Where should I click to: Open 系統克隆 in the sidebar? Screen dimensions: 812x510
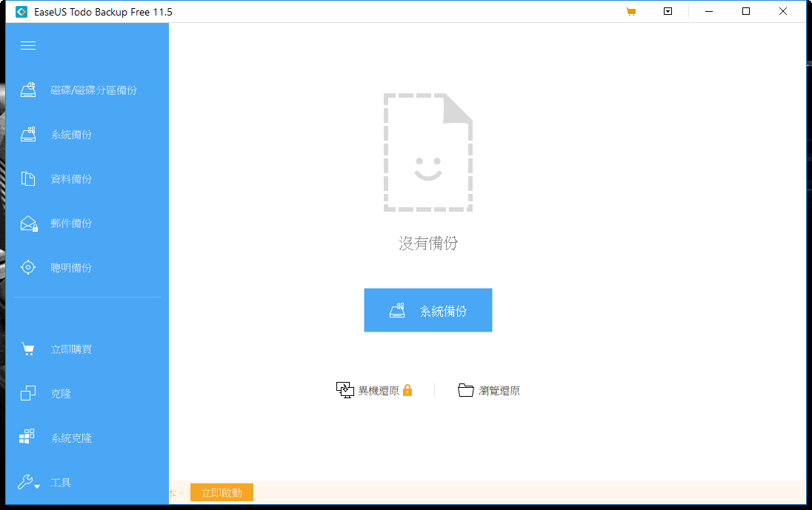71,439
